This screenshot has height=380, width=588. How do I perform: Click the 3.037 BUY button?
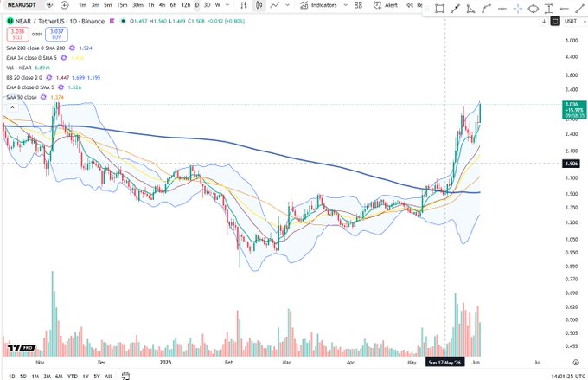pos(56,34)
